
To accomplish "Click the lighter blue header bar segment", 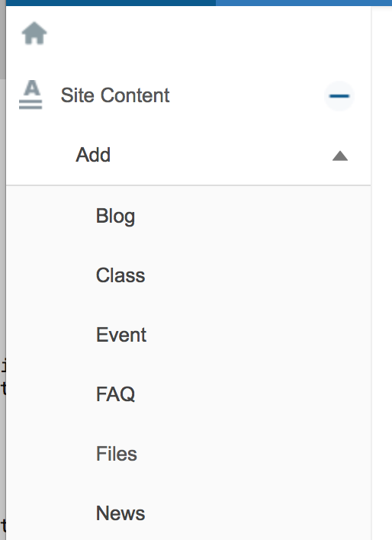I will (x=304, y=3).
